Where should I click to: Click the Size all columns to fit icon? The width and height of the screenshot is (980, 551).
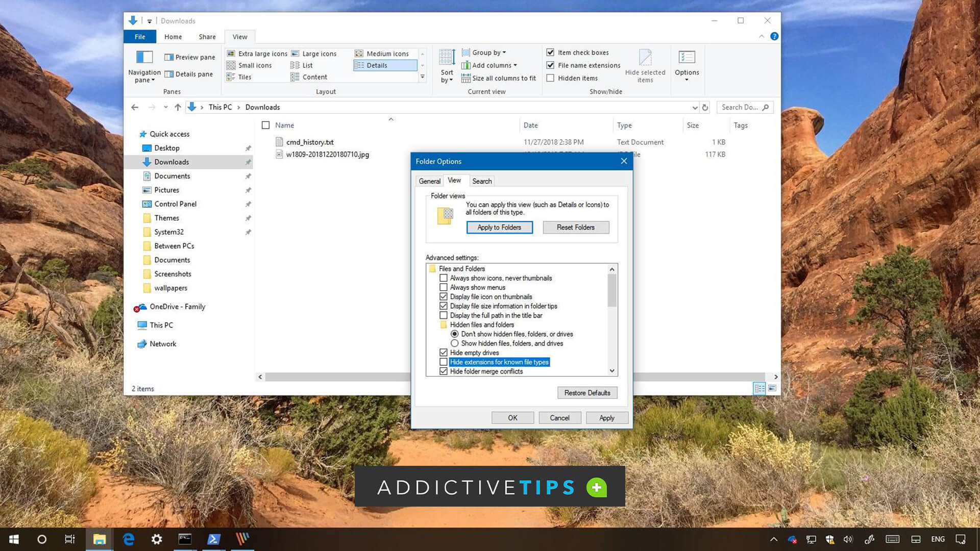[x=465, y=78]
